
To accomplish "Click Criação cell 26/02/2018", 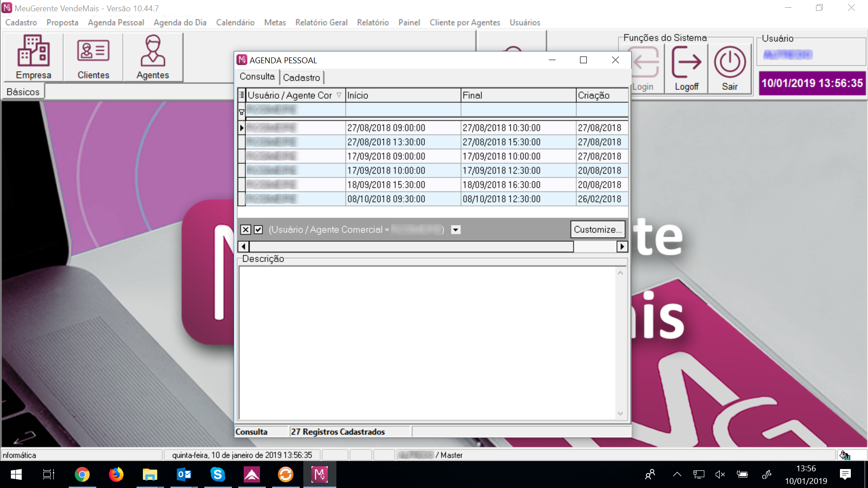I will (602, 199).
